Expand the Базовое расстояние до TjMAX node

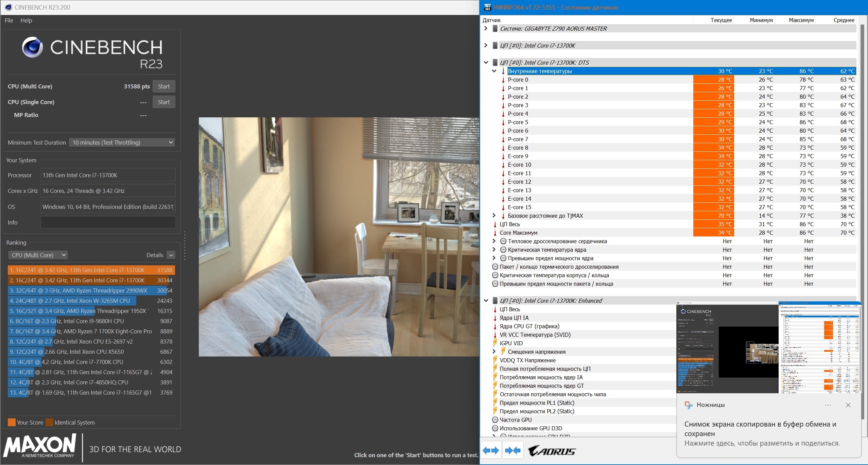pyautogui.click(x=494, y=216)
